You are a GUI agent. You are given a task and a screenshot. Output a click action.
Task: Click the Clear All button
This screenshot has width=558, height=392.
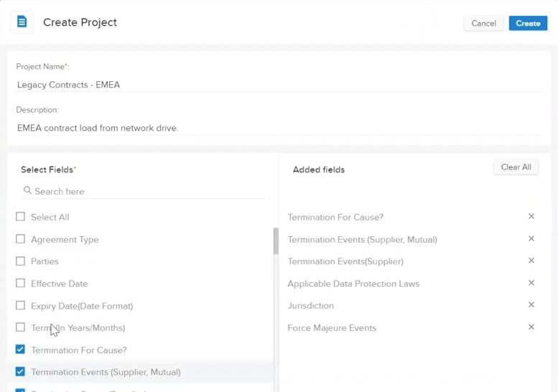[516, 167]
